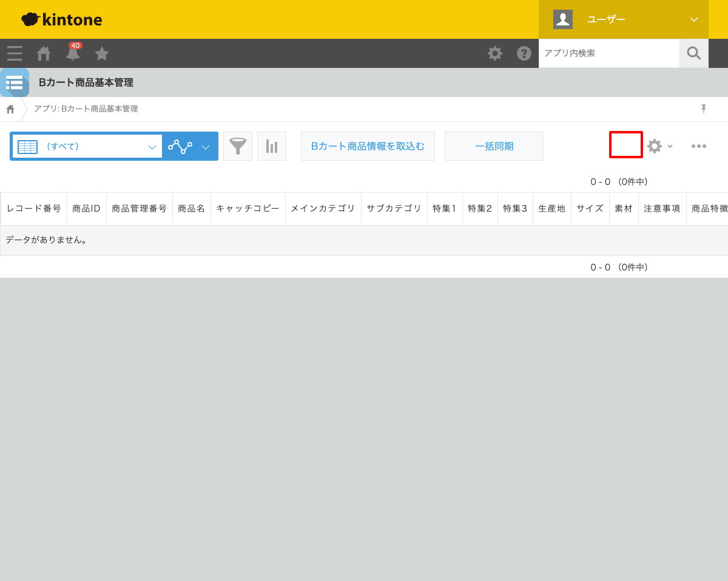Viewport: 728px width, 581px height.
Task: Select the favorites star icon
Action: [x=101, y=53]
